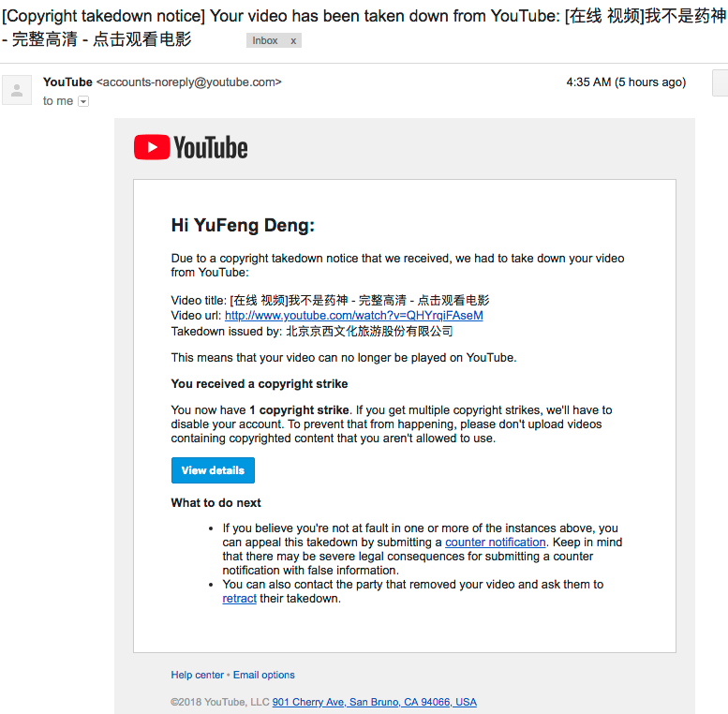Follow the retract takedown link
Image resolution: width=728 pixels, height=714 pixels.
click(239, 599)
